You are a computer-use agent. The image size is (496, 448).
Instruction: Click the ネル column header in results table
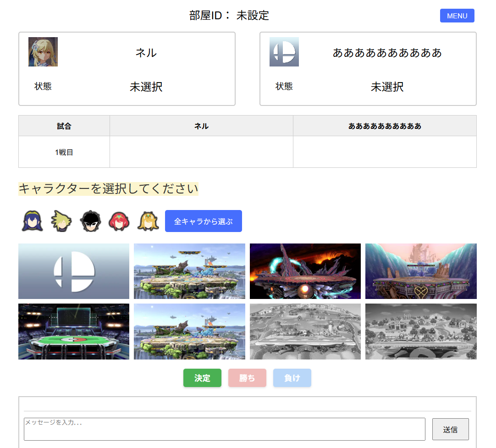point(202,126)
